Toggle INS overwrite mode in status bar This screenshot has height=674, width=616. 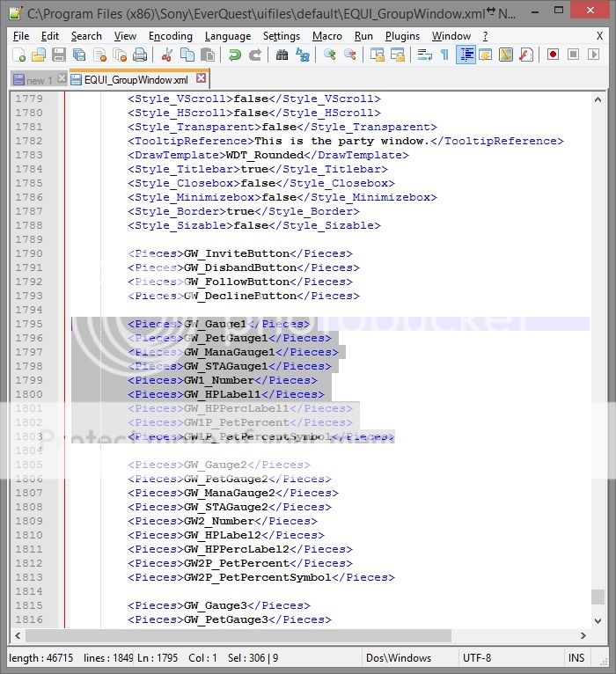tap(576, 657)
